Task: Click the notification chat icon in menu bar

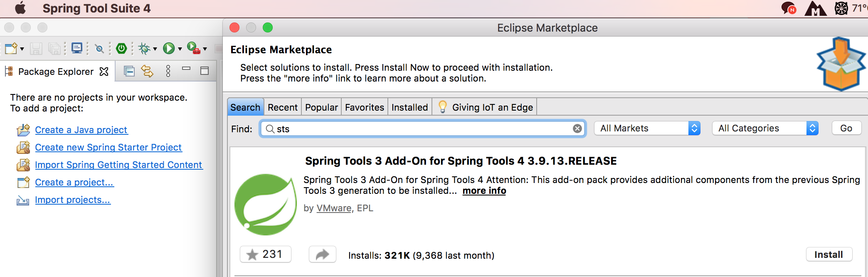Action: click(x=788, y=8)
